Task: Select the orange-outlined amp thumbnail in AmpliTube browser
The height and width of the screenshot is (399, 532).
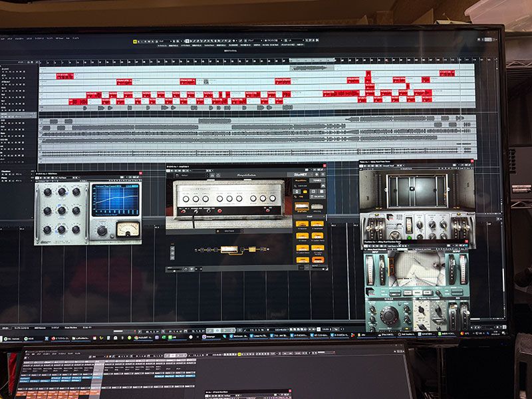Action: point(302,206)
